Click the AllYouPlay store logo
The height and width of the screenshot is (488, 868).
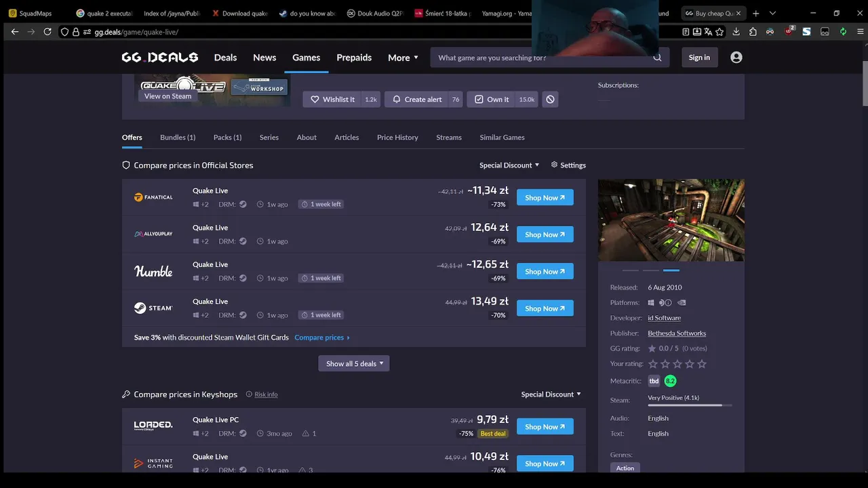click(x=153, y=234)
